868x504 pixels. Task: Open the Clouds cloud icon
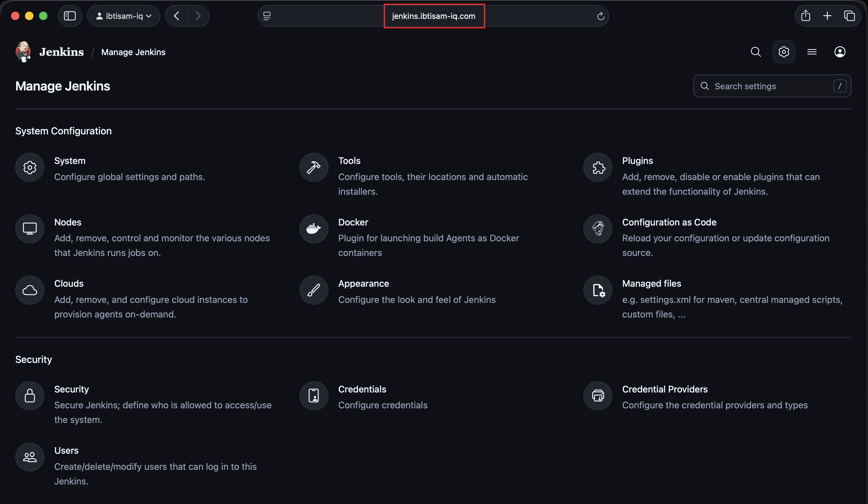pyautogui.click(x=30, y=290)
